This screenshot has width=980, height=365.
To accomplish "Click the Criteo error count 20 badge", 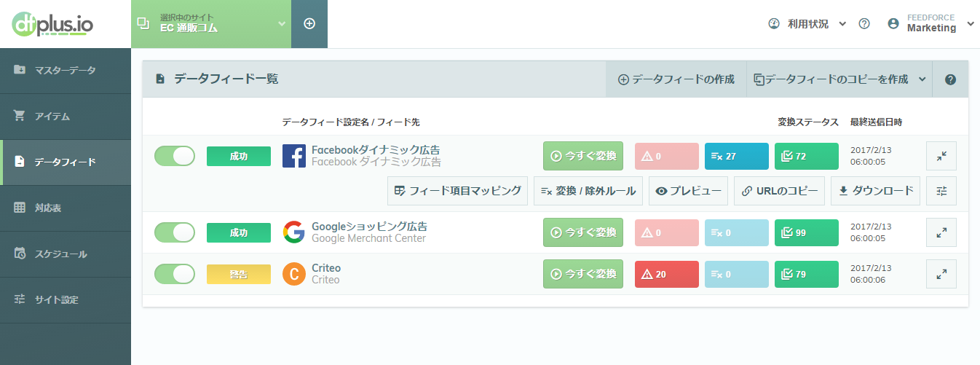I will coord(667,274).
